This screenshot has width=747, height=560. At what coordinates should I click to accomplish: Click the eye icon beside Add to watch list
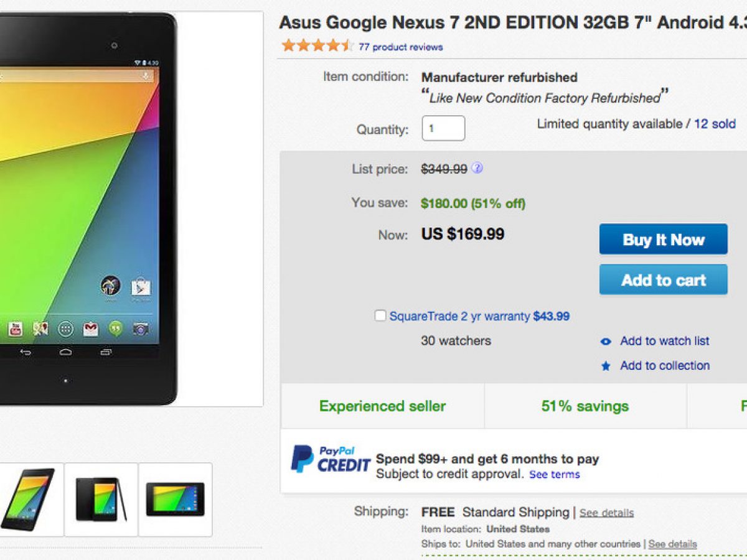(606, 341)
